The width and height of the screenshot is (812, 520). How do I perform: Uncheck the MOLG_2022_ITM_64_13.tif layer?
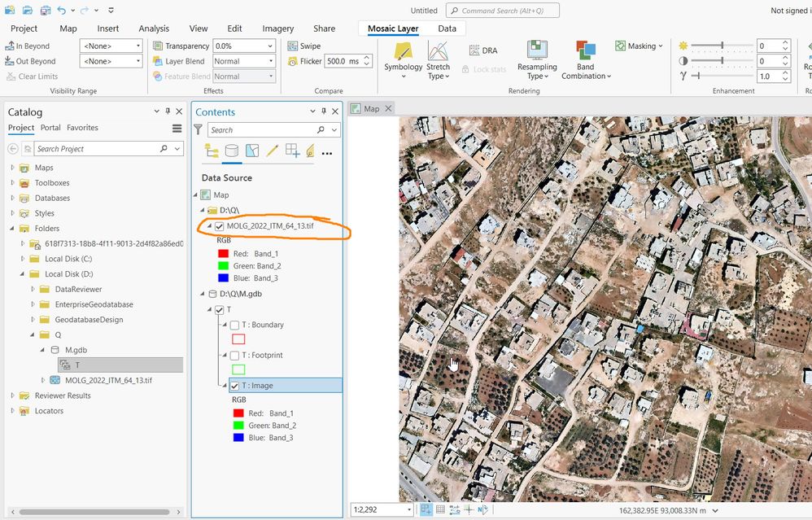[x=219, y=226]
